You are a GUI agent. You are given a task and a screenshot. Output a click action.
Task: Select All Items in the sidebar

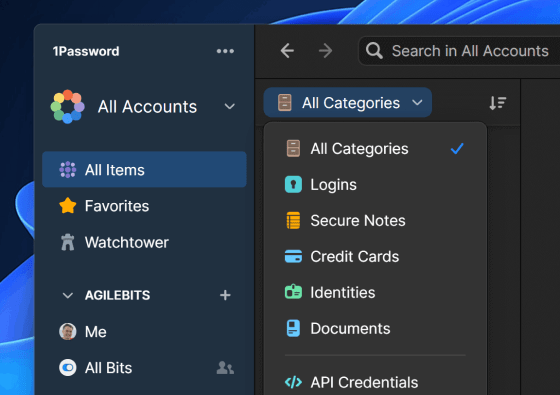coord(144,169)
